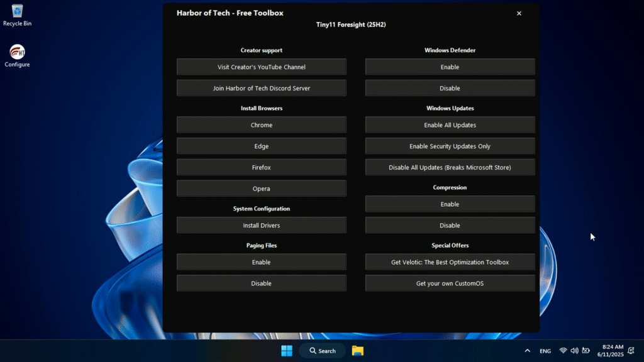Click the Install Drivers button
Viewport: 644px width, 362px height.
point(262,226)
